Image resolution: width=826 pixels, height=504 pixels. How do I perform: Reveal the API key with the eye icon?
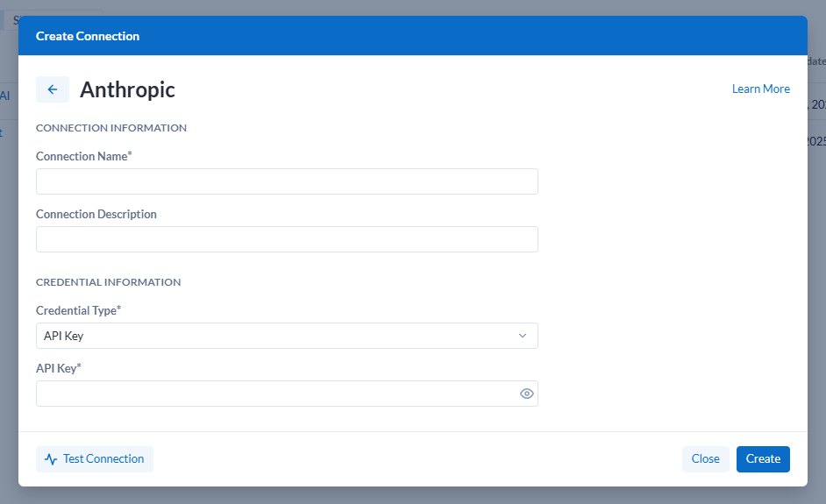pos(526,394)
